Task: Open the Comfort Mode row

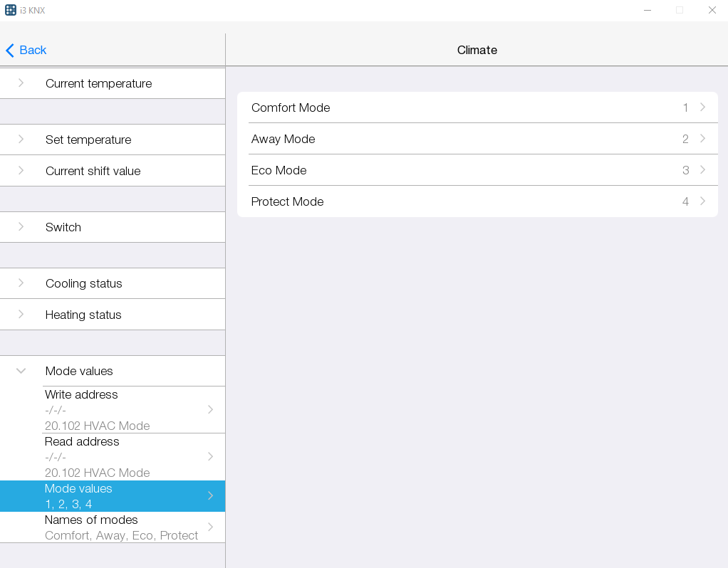Action: [x=477, y=107]
